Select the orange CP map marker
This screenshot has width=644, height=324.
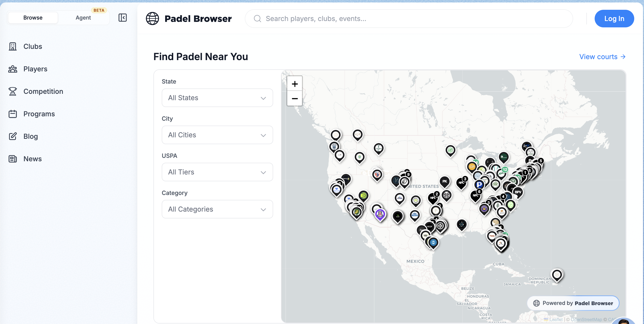(x=472, y=167)
